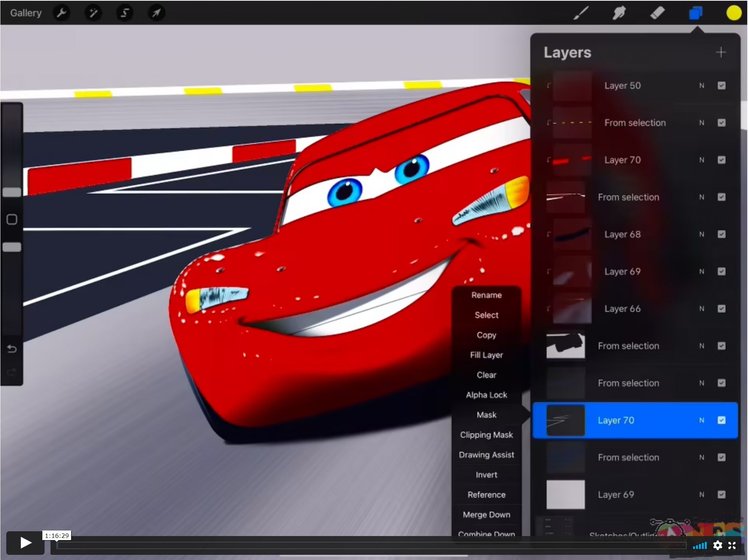Image resolution: width=748 pixels, height=560 pixels.
Task: Select the Smudge finger tool
Action: point(619,13)
